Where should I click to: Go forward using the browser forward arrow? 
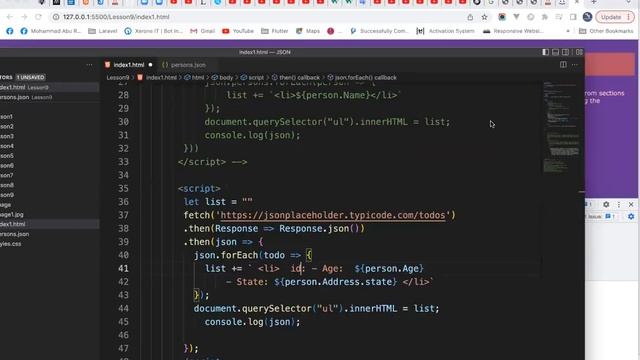pyautogui.click(x=24, y=17)
